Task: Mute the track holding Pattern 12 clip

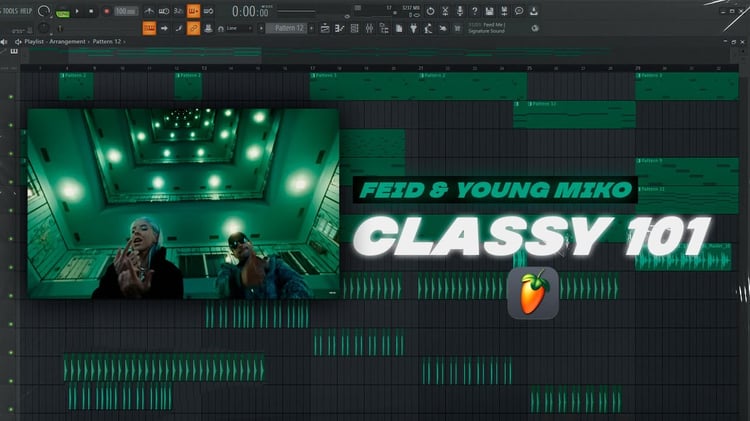Action: (11, 125)
